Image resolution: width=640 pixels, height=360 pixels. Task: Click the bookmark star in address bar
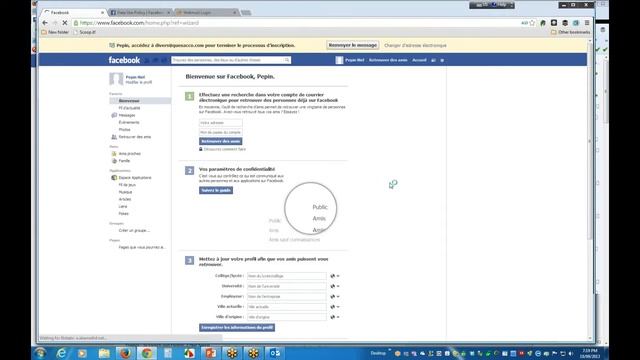point(532,23)
